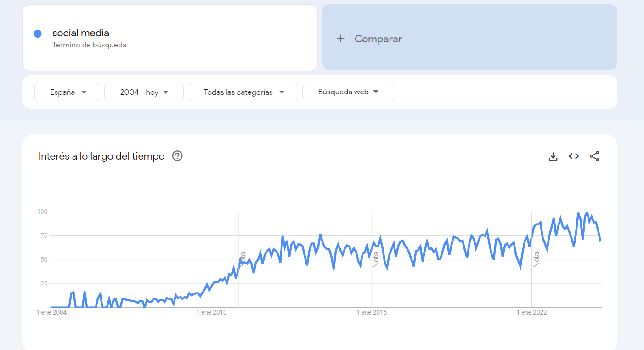This screenshot has width=644, height=350.
Task: Download the interest over time data
Action: (x=553, y=156)
